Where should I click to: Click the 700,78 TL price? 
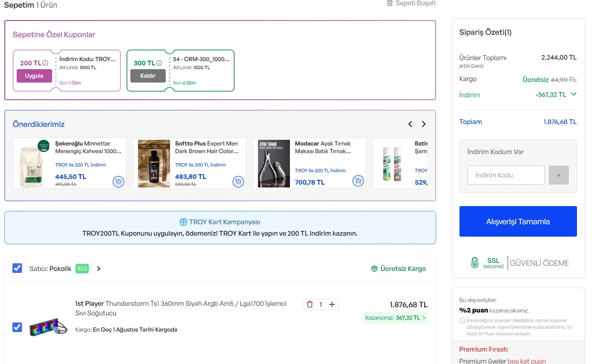coord(310,182)
